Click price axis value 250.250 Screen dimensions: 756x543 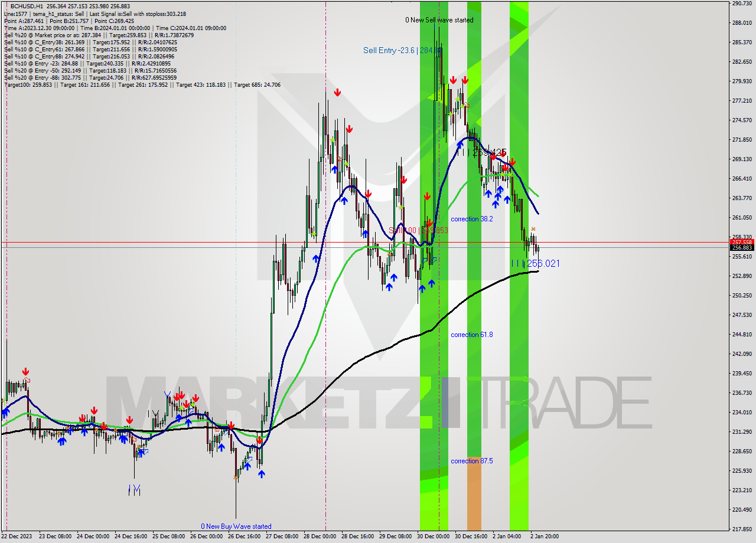(x=741, y=295)
